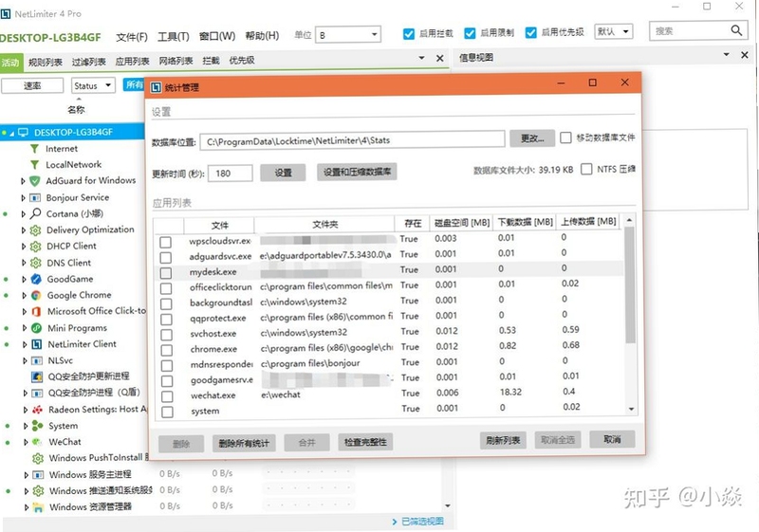Click the search magnifier icon

736,30
